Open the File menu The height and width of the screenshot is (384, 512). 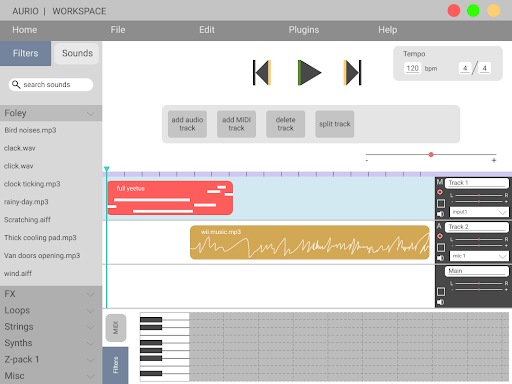tap(118, 30)
